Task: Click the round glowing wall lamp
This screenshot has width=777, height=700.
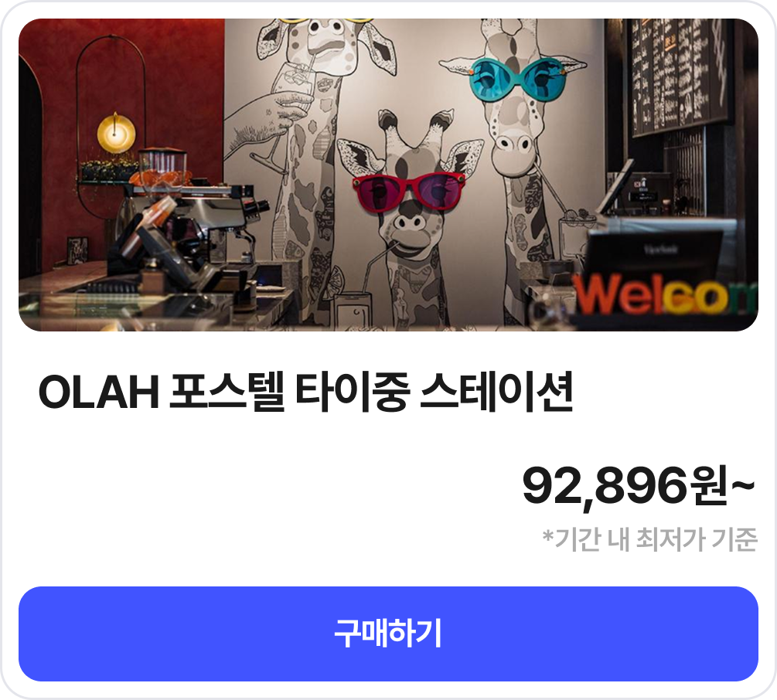Action: [116, 134]
